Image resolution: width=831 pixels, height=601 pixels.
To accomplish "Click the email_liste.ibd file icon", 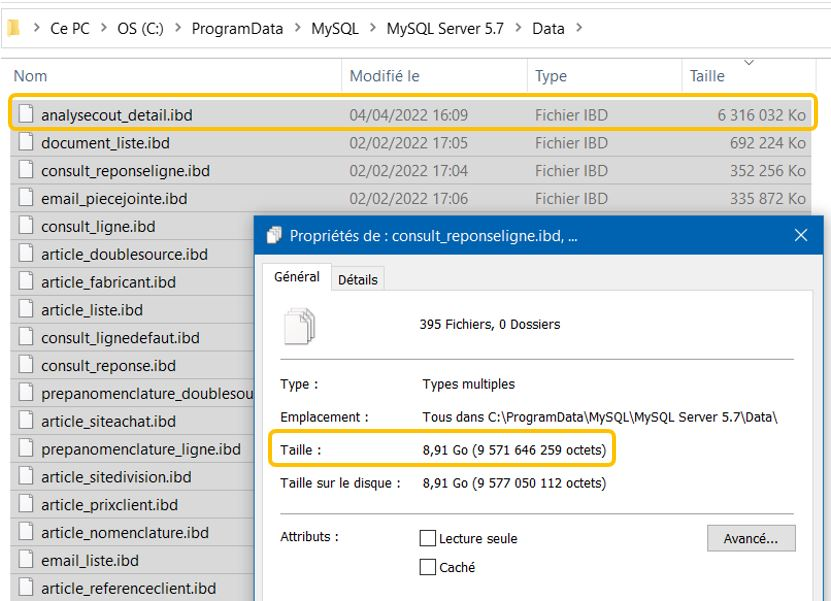I will click(x=27, y=561).
